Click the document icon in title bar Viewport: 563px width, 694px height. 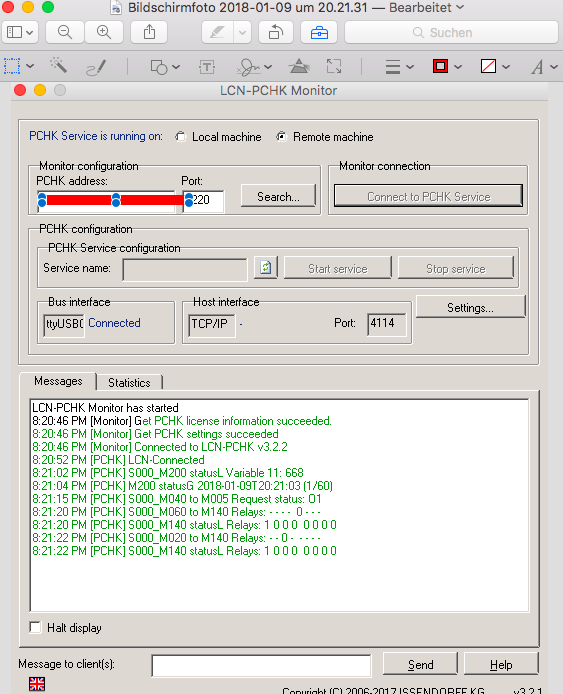point(116,8)
